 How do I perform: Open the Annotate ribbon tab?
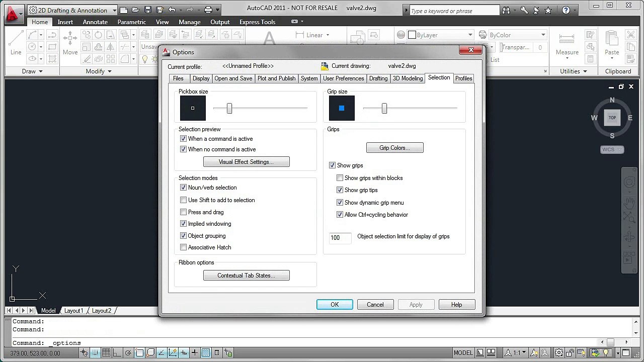tap(95, 22)
